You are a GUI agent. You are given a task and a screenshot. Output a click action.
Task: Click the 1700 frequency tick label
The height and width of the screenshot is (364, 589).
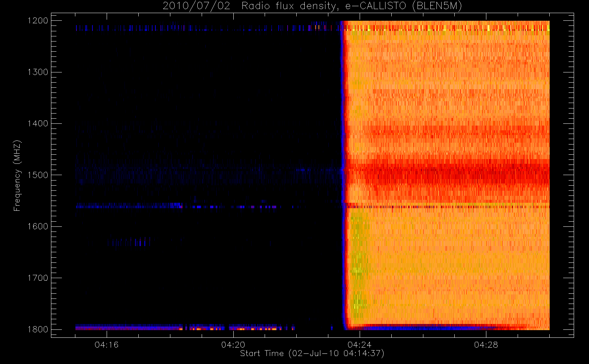(x=38, y=278)
